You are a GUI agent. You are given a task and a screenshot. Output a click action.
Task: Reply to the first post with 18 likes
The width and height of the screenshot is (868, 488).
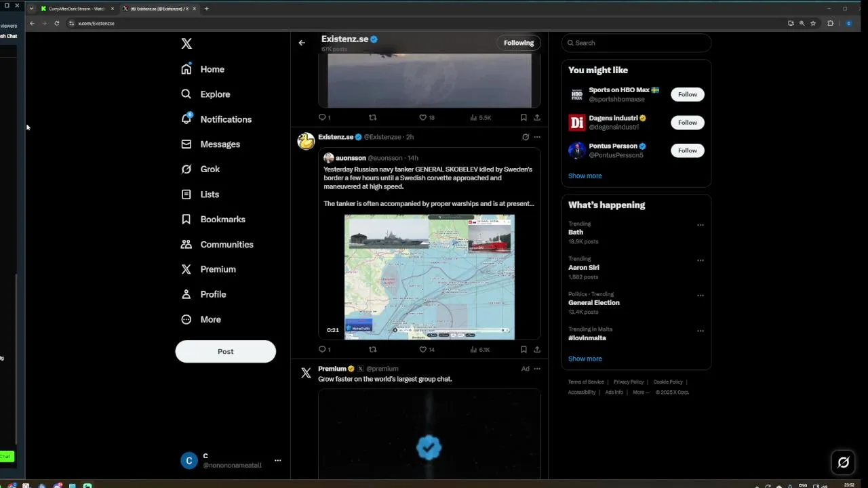(x=324, y=118)
